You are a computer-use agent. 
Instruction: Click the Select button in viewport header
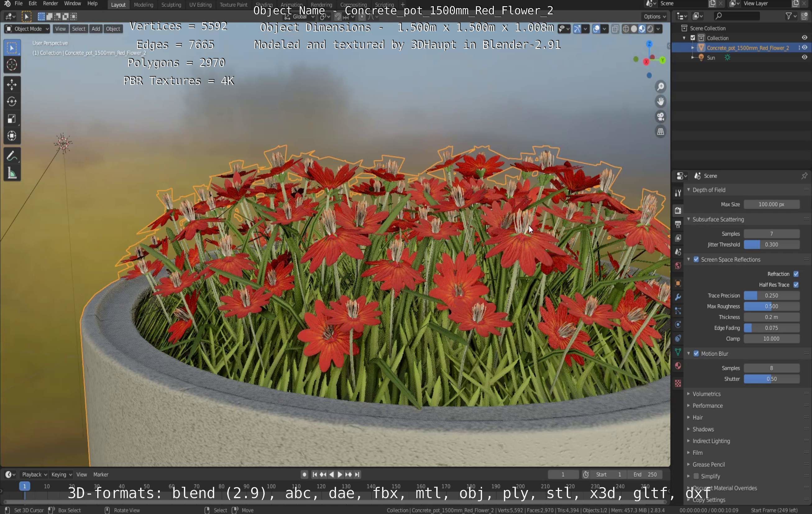[79, 29]
